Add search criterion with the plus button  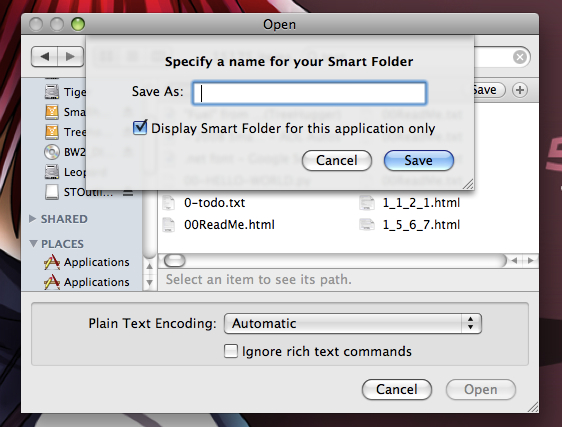(x=520, y=90)
